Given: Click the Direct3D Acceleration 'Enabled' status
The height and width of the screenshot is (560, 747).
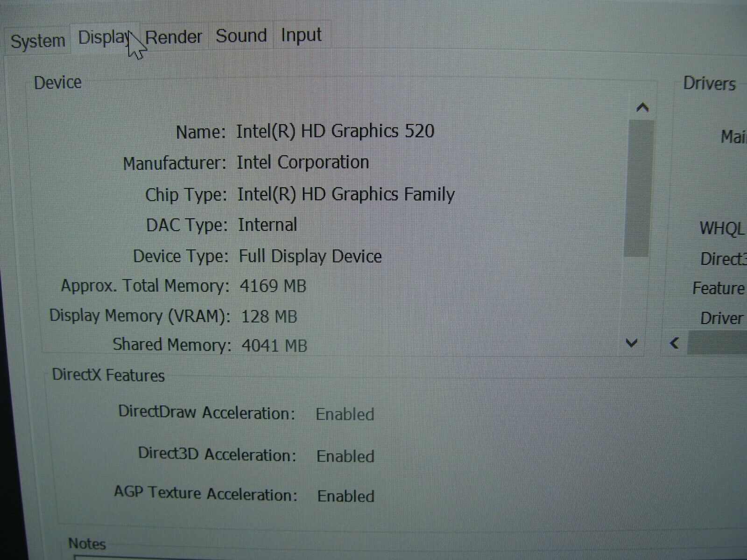Looking at the screenshot, I should tap(345, 456).
